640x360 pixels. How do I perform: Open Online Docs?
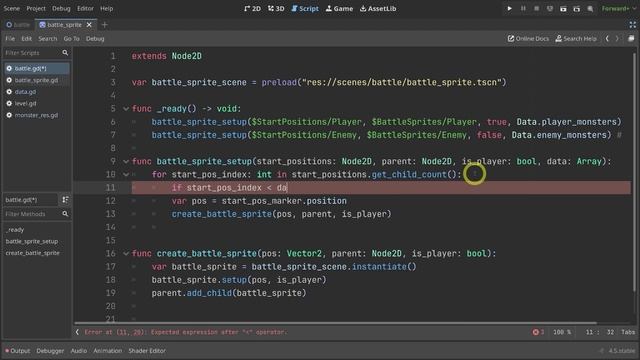(x=528, y=39)
